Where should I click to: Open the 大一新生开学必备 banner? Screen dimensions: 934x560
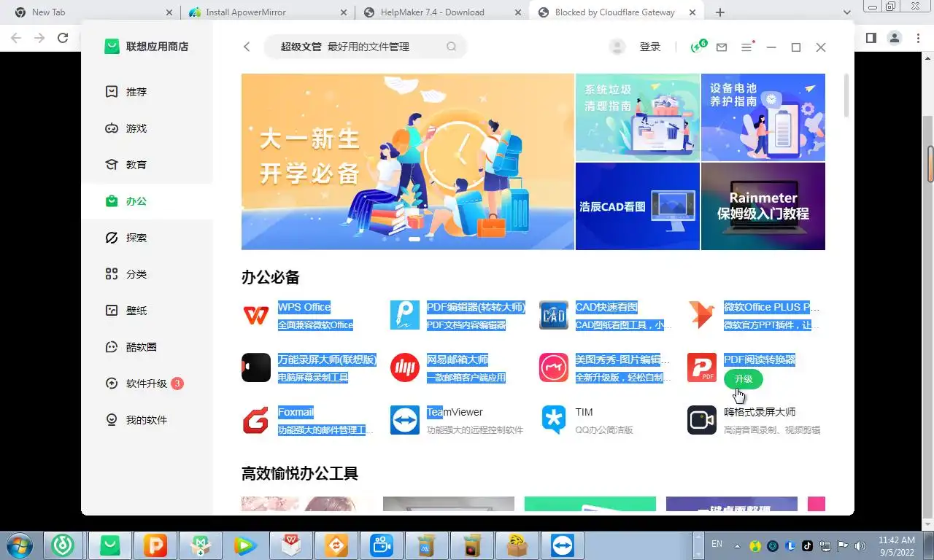[x=408, y=162]
